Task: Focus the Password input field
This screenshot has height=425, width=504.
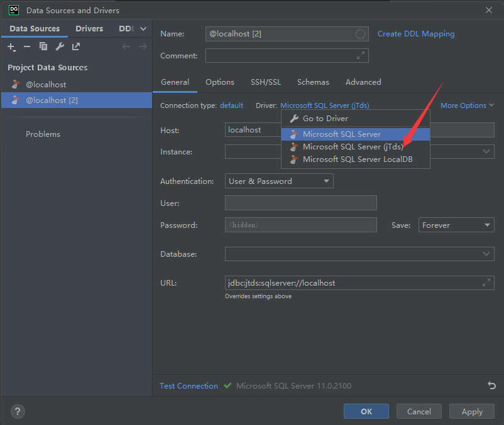Action: tap(301, 225)
